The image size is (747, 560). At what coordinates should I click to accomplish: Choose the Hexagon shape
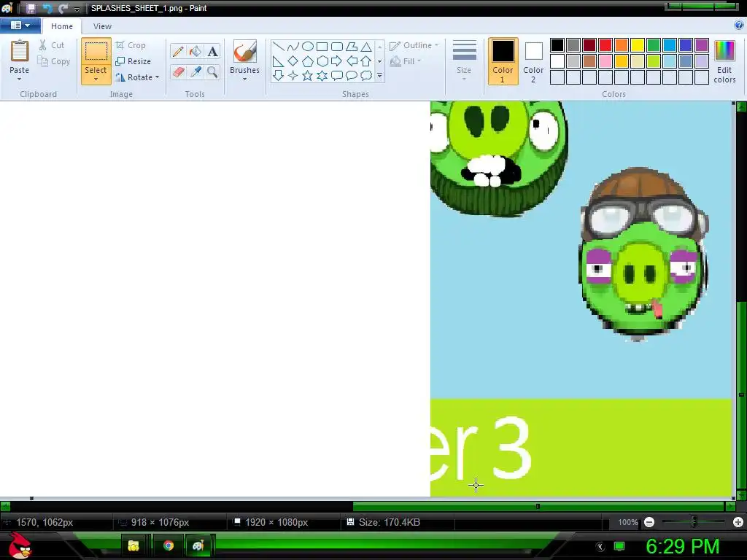(322, 61)
